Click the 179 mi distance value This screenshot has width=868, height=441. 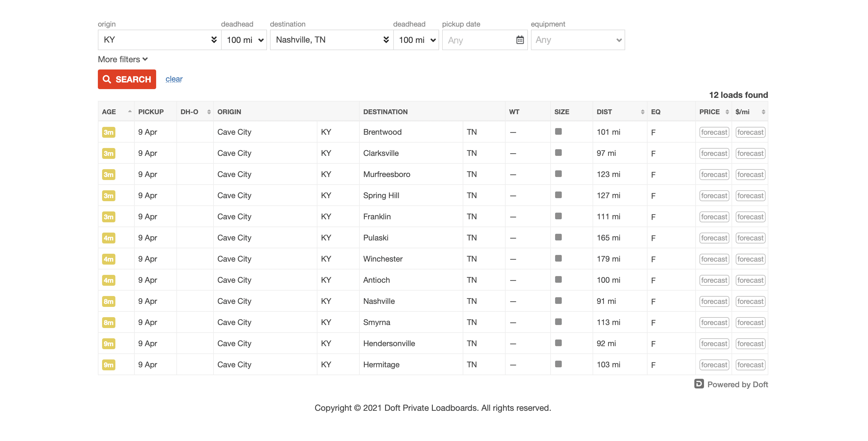point(608,259)
